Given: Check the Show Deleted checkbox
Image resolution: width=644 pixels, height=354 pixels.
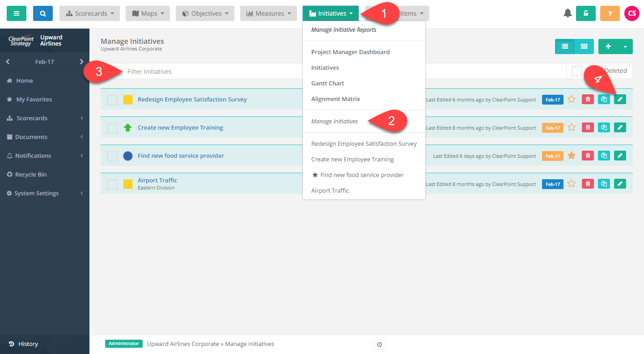Looking at the screenshot, I should [x=576, y=71].
